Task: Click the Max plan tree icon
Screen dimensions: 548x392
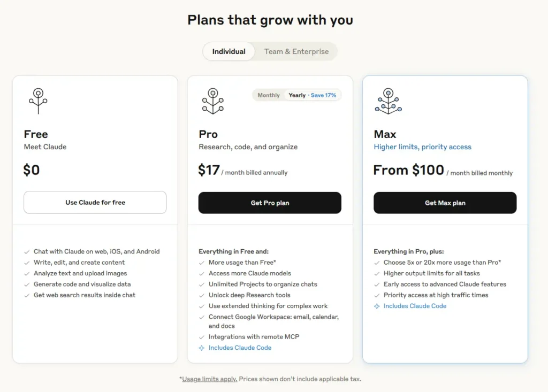Action: [388, 101]
